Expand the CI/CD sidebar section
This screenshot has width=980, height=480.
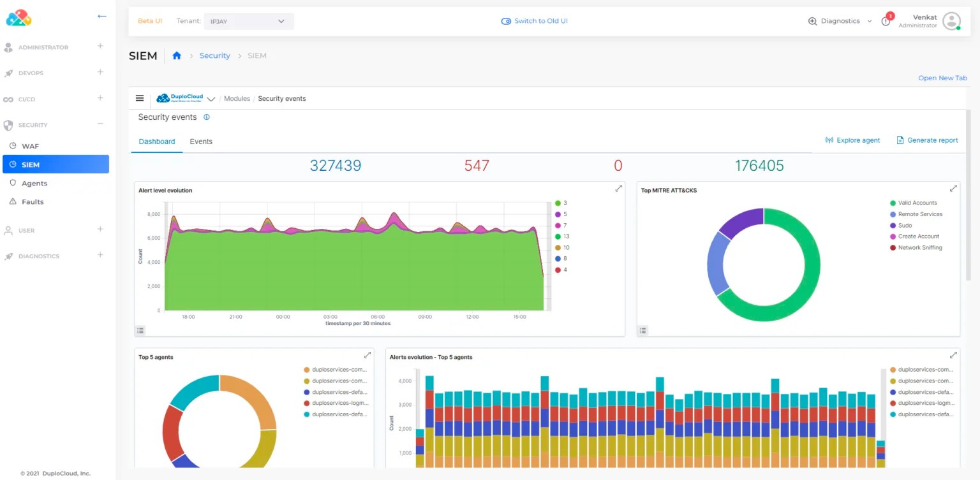click(x=100, y=98)
